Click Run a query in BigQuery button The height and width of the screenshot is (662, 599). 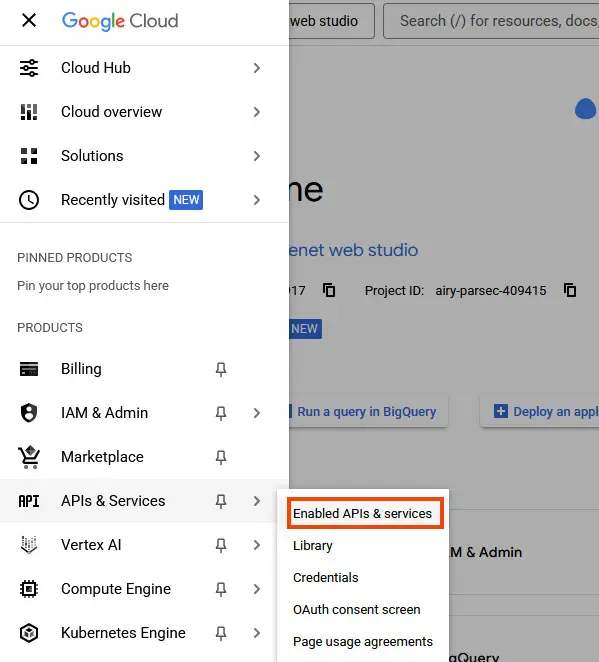coord(367,412)
